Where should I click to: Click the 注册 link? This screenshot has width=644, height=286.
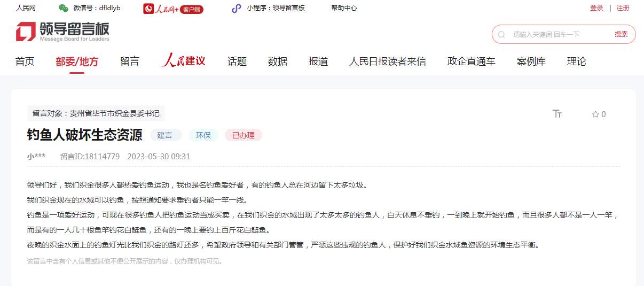(623, 8)
